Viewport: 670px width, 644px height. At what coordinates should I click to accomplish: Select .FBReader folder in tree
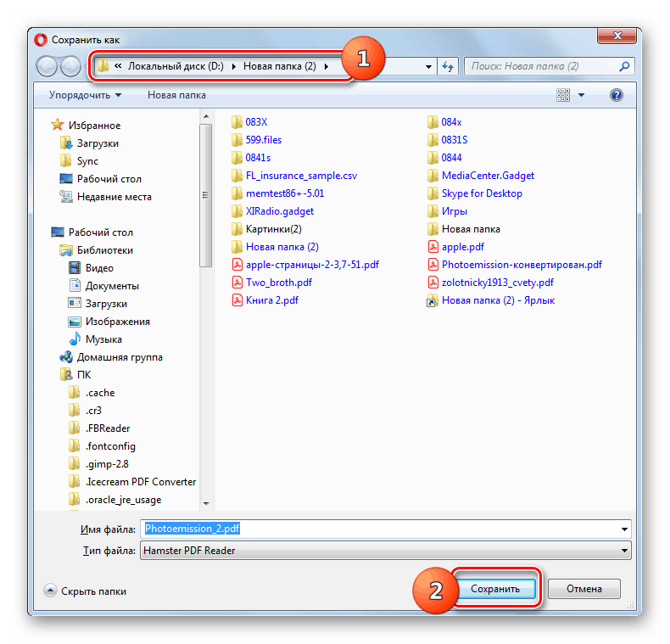pos(107,428)
